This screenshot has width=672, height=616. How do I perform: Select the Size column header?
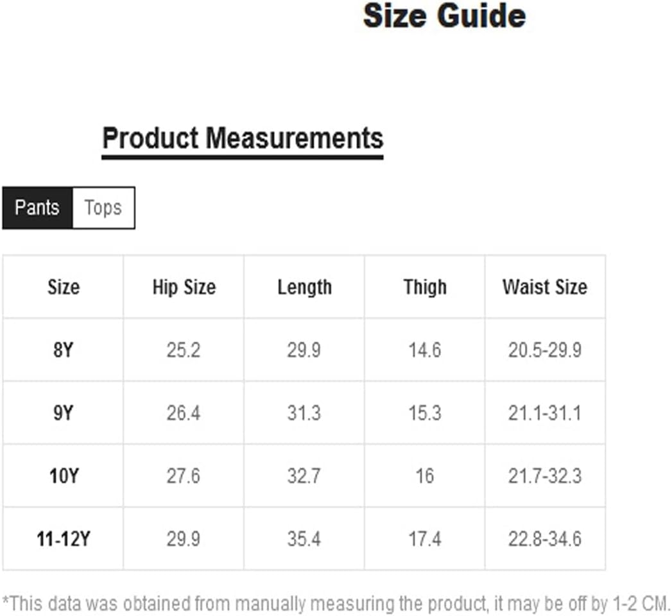[64, 287]
